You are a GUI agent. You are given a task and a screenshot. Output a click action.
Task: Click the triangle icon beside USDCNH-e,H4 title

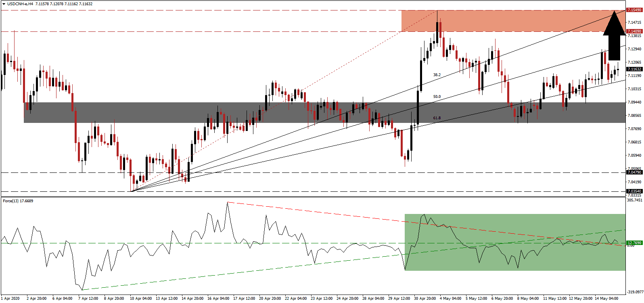(4, 4)
